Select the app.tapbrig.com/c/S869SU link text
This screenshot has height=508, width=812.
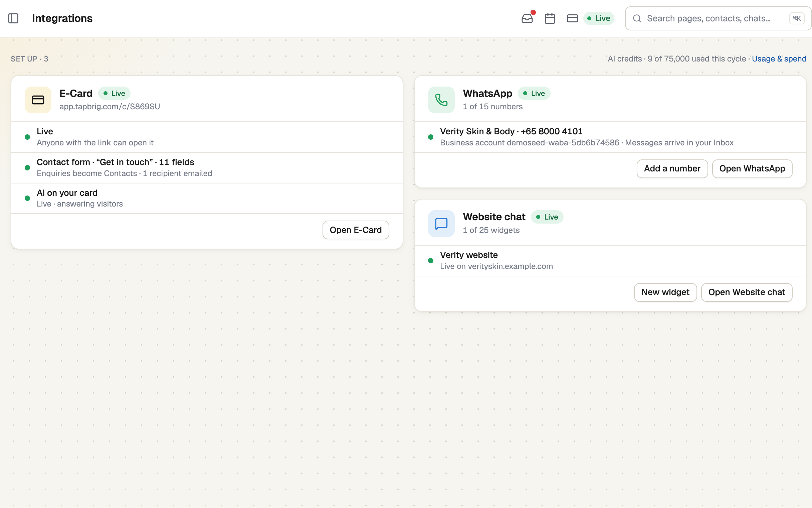110,107
